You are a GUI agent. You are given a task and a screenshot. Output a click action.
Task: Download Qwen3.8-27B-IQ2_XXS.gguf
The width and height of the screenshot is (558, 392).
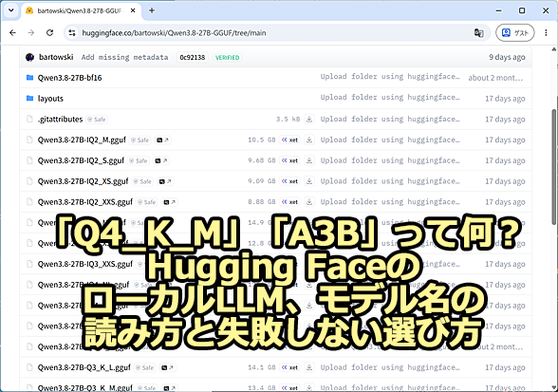click(x=309, y=202)
